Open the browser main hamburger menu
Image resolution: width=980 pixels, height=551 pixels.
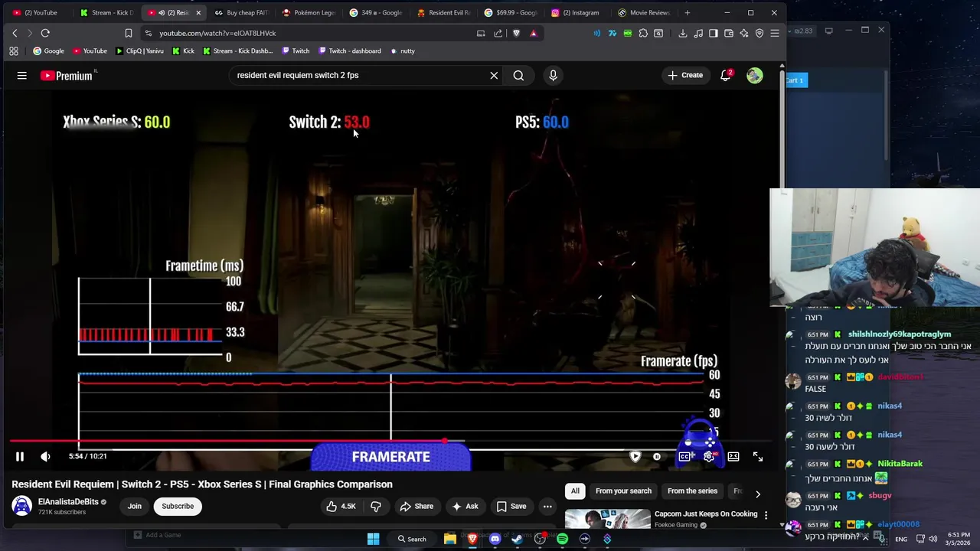coord(775,33)
